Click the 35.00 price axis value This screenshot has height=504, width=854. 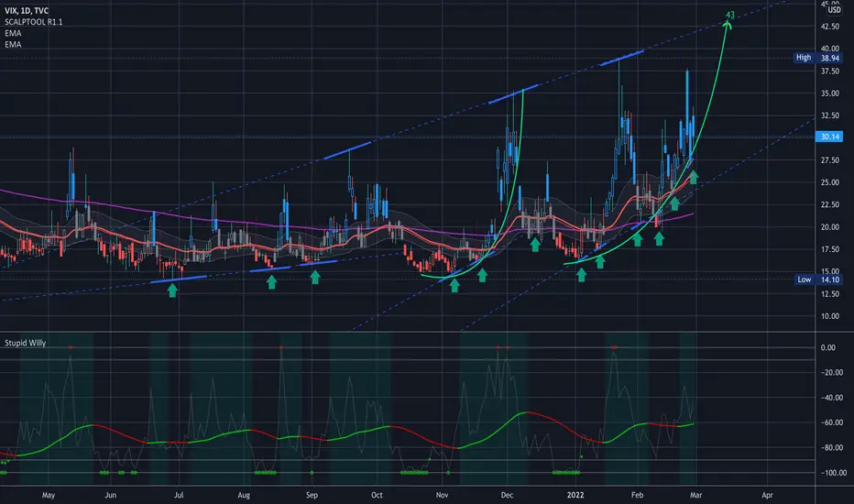click(829, 93)
